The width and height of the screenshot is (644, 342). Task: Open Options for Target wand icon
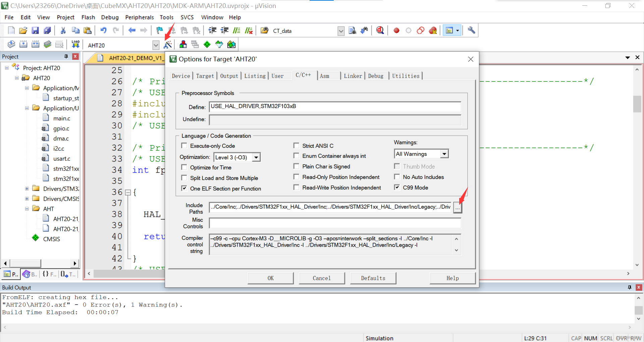168,45
